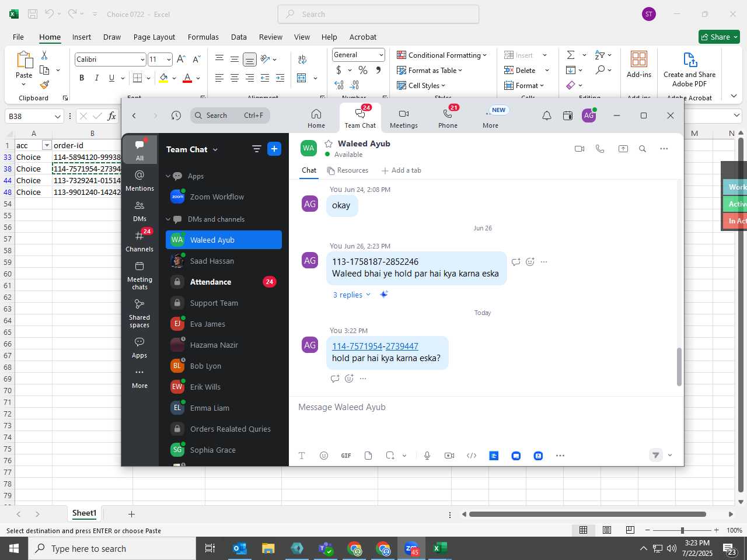Open Zoom calendar icon
The width and height of the screenshot is (747, 560).
(568, 116)
